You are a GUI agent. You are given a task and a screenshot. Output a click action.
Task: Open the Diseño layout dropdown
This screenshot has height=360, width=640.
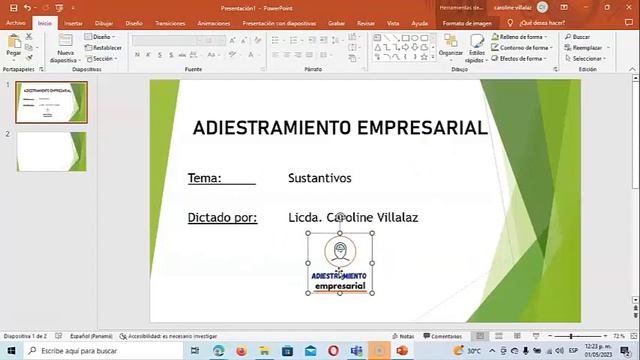(100, 37)
